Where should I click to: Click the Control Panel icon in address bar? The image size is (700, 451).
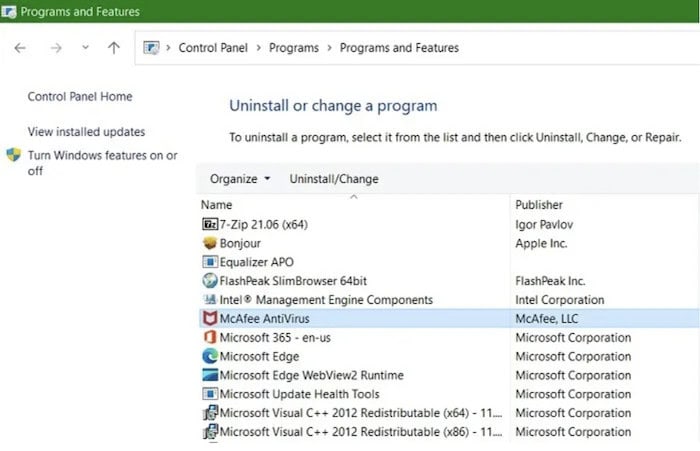(x=151, y=47)
